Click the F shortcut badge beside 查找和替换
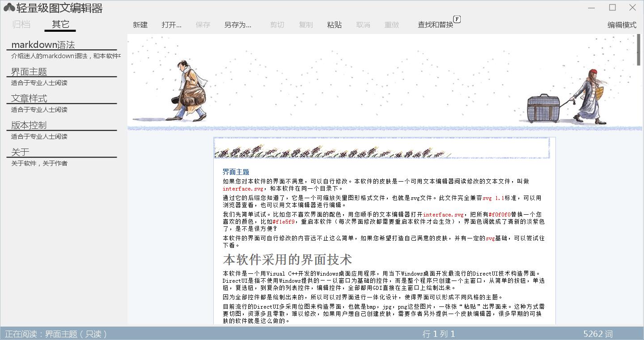Viewport: 644px width, 340px height. (457, 20)
